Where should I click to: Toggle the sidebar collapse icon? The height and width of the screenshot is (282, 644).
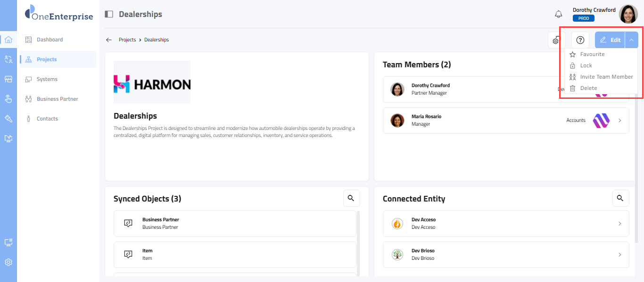click(x=109, y=14)
